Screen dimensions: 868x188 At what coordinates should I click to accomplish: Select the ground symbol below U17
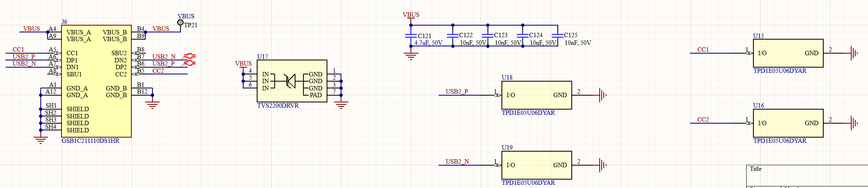pos(341,105)
